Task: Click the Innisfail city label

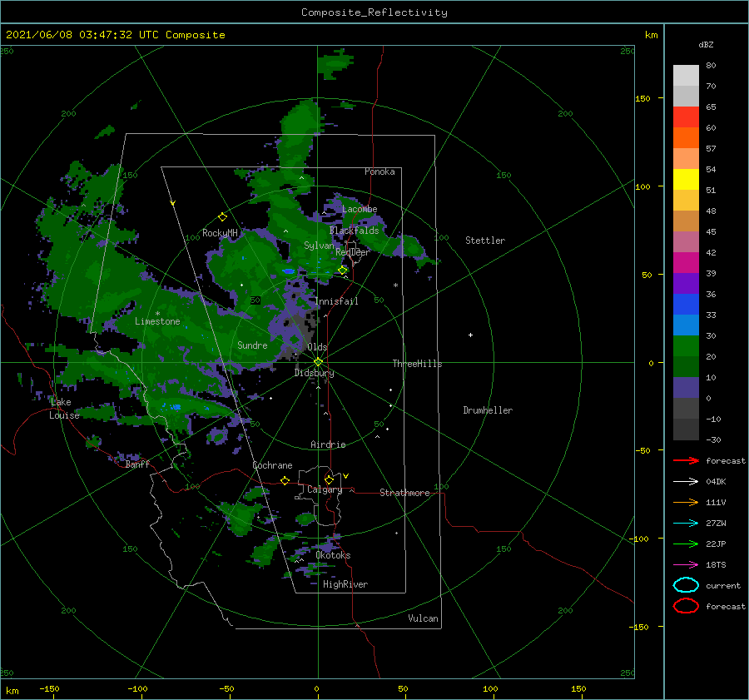Action: tap(336, 301)
